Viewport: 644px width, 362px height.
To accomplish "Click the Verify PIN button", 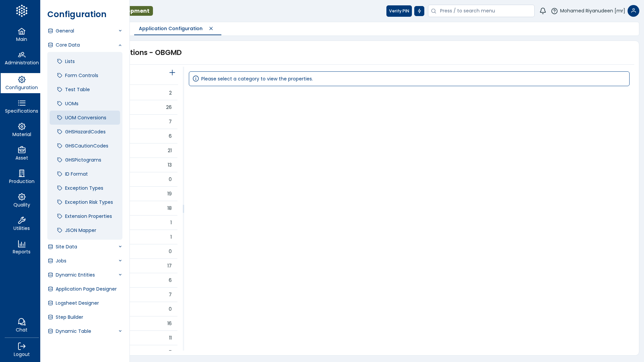I will pyautogui.click(x=399, y=11).
